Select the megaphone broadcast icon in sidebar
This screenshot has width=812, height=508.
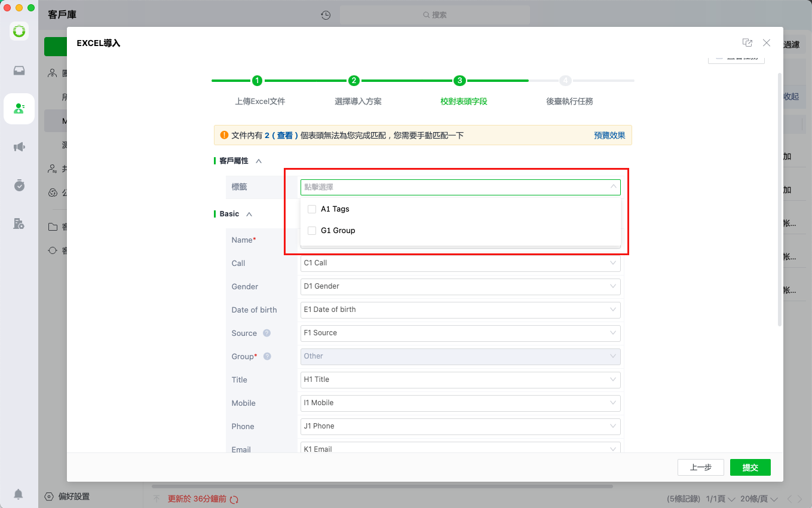click(19, 147)
